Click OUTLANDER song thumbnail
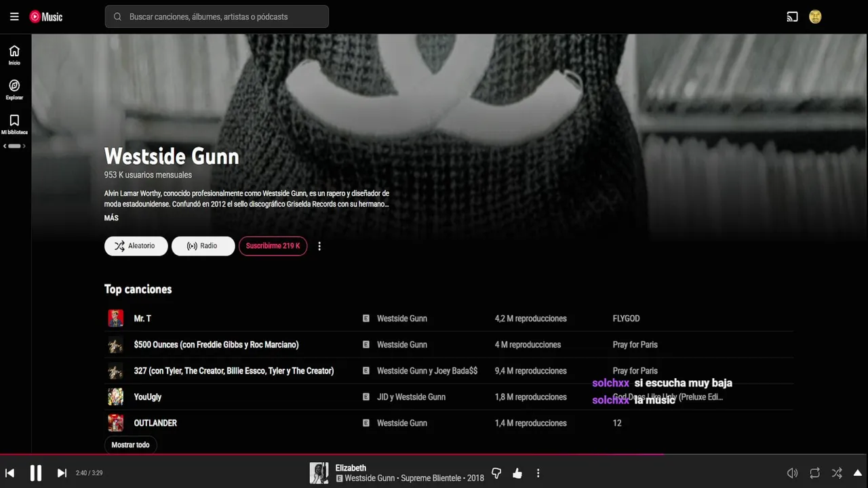This screenshot has height=488, width=868. pos(116,423)
